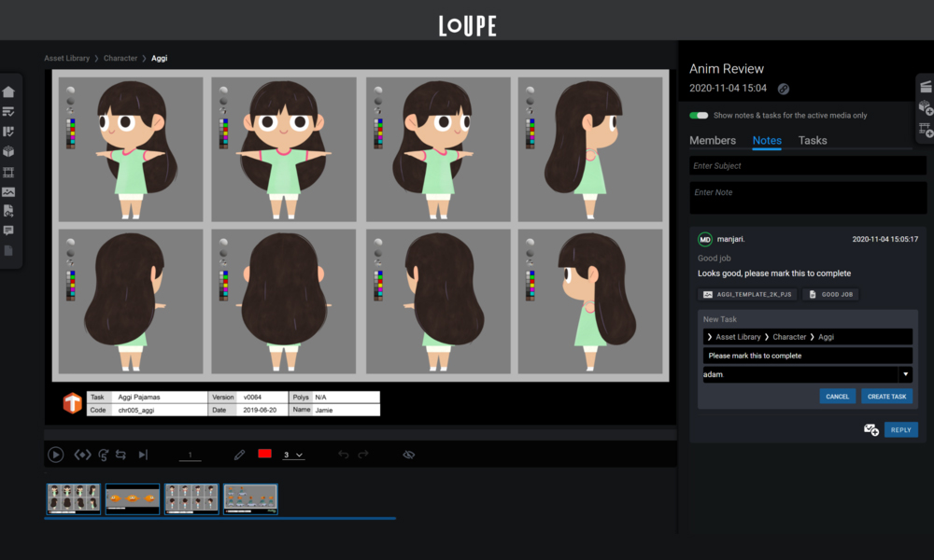Click the image gallery sidebar icon
This screenshot has height=560, width=934.
pyautogui.click(x=8, y=191)
